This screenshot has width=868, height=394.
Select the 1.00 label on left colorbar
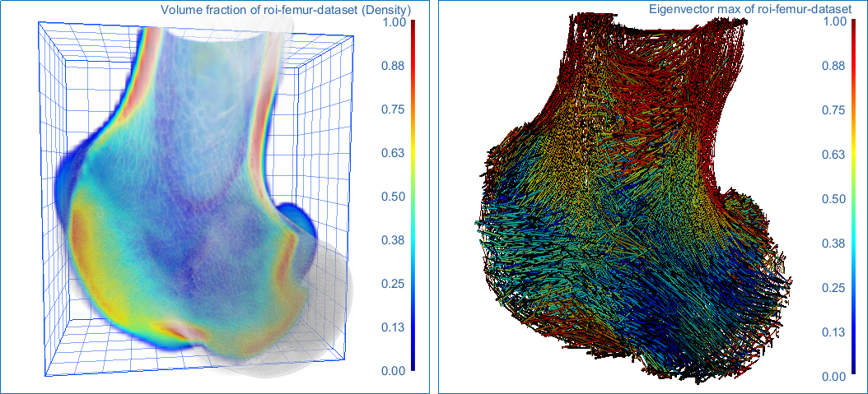coord(392,23)
